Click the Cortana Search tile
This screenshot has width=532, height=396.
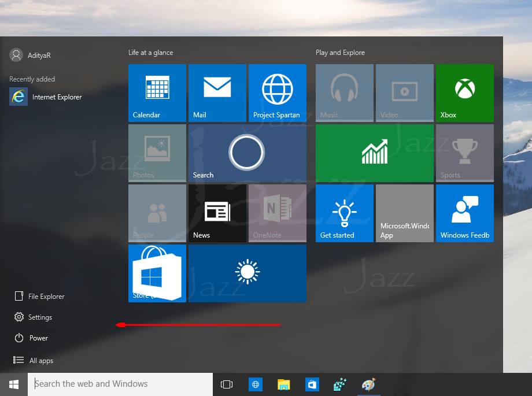[247, 153]
